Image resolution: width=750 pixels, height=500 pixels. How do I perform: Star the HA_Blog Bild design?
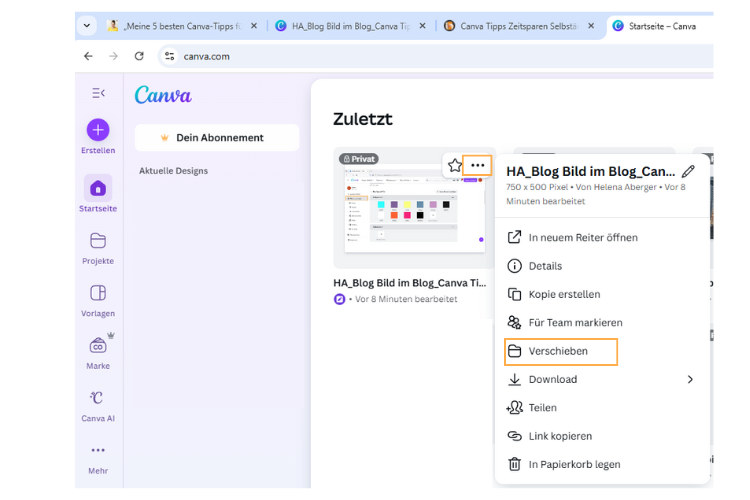point(454,166)
